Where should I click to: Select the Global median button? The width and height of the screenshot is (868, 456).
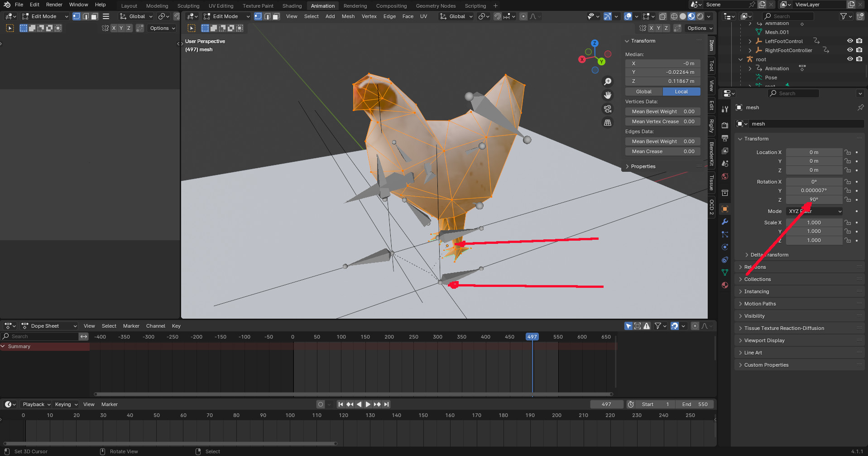tap(643, 92)
